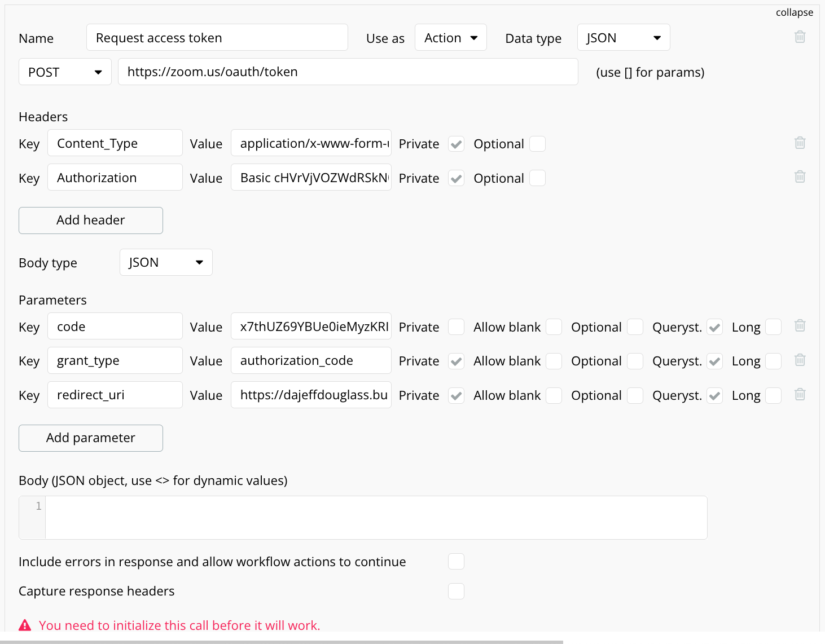Delete the Authorization header row
Viewport: 825px width, 644px height.
point(800,177)
